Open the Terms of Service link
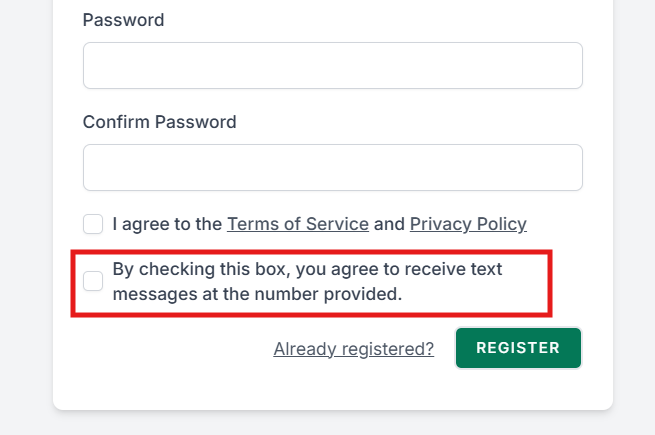This screenshot has width=655, height=435. click(x=297, y=224)
